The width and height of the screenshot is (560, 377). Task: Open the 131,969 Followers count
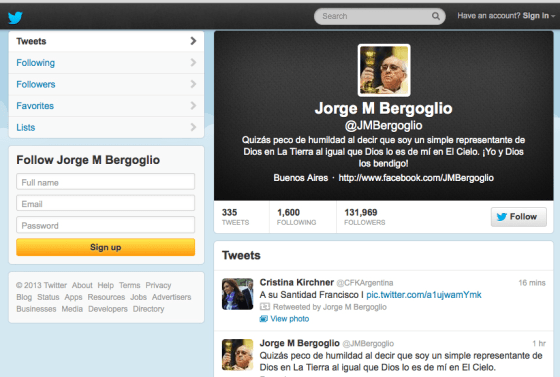(365, 217)
